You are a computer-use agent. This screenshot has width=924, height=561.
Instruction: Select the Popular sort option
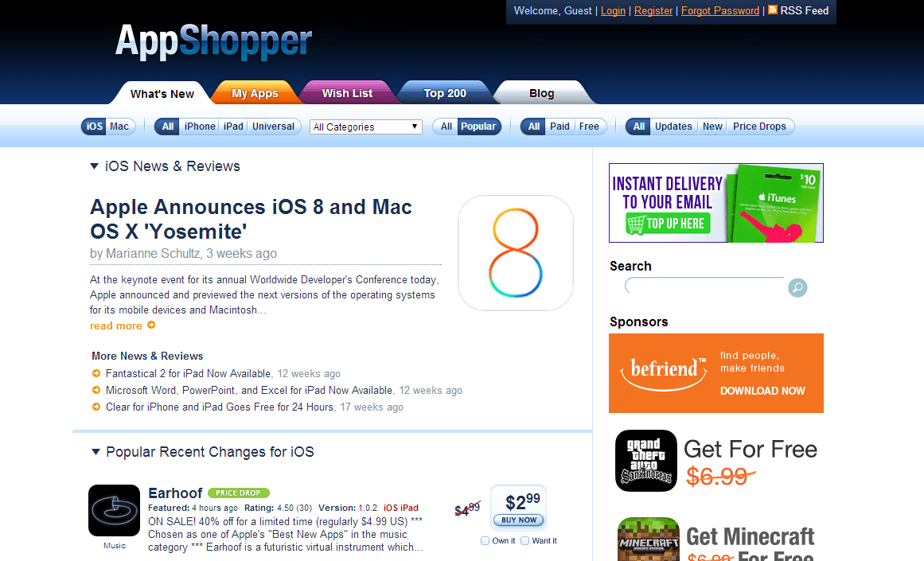[478, 126]
